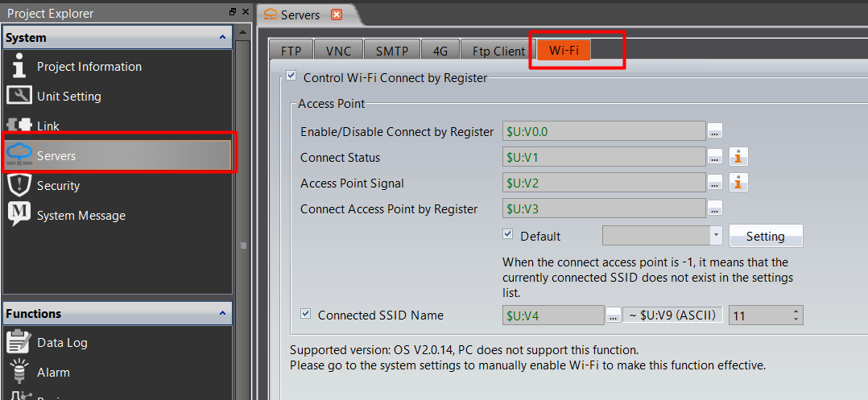This screenshot has height=400, width=868.
Task: Click the Setting button
Action: tap(765, 237)
